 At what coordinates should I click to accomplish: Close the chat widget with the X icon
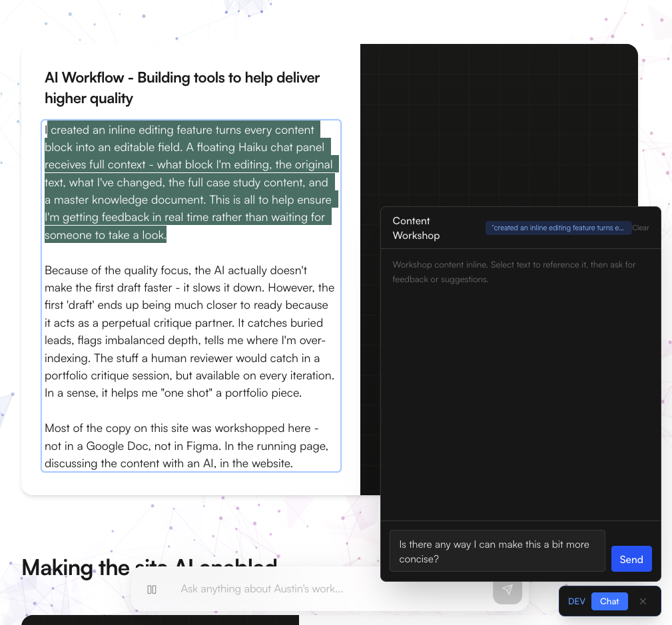[643, 601]
